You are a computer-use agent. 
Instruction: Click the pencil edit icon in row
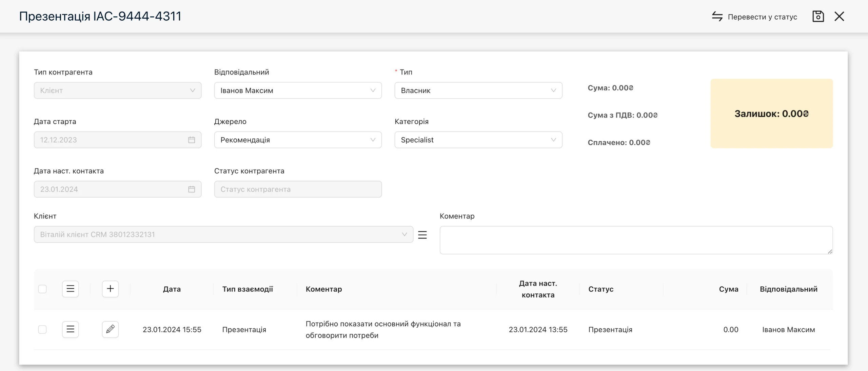(110, 329)
